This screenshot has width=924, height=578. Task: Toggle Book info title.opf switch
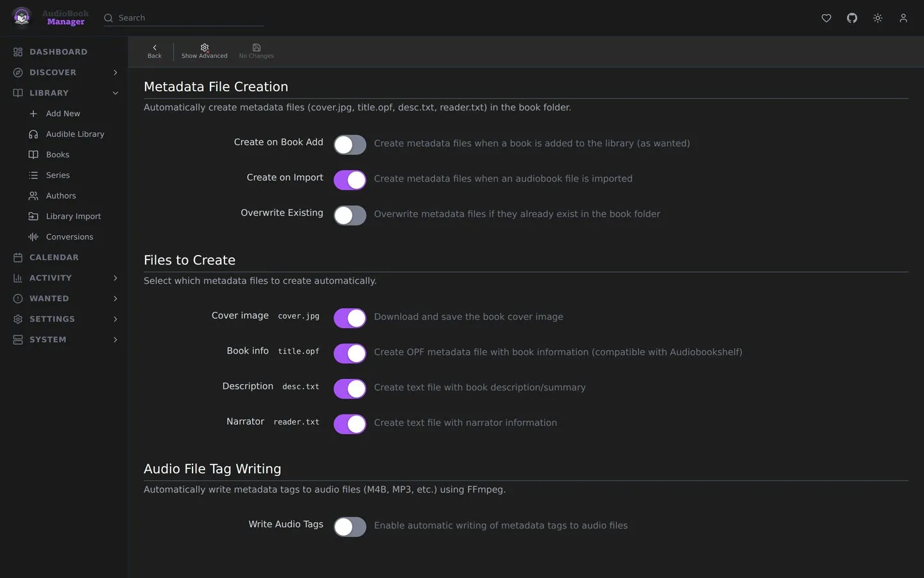350,353
